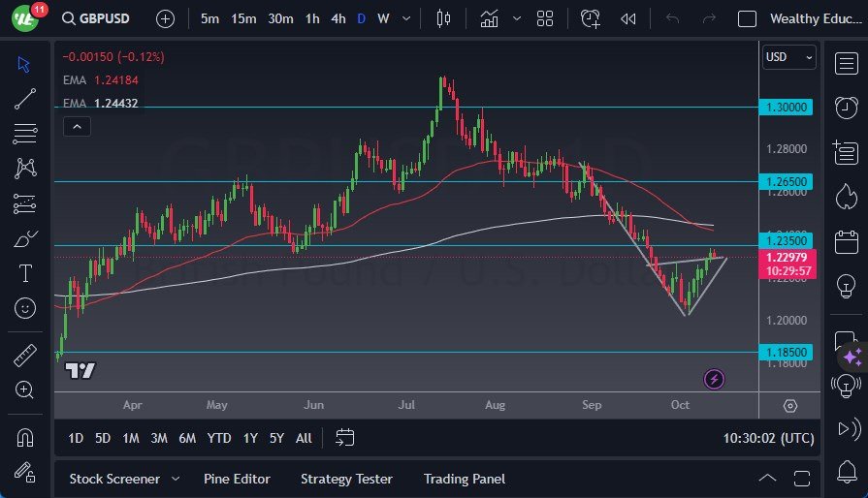Open the economic calendar sidebar icon
The width and height of the screenshot is (868, 498).
845,240
